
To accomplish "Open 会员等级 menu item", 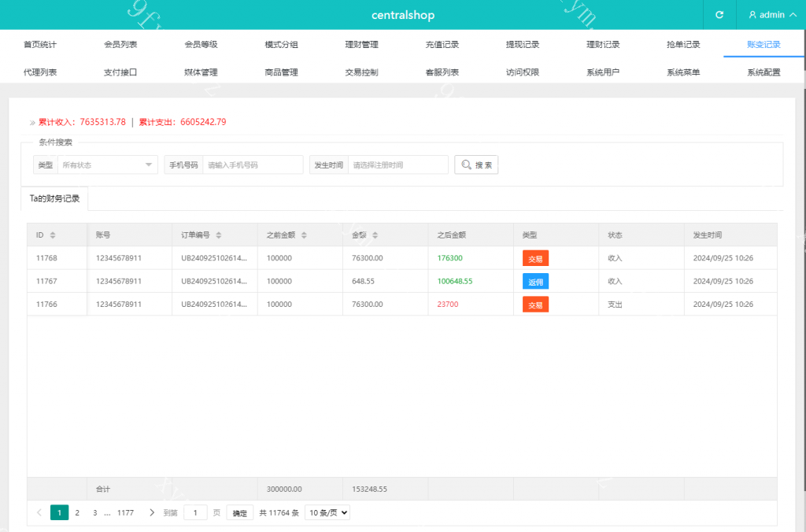I will [x=201, y=44].
